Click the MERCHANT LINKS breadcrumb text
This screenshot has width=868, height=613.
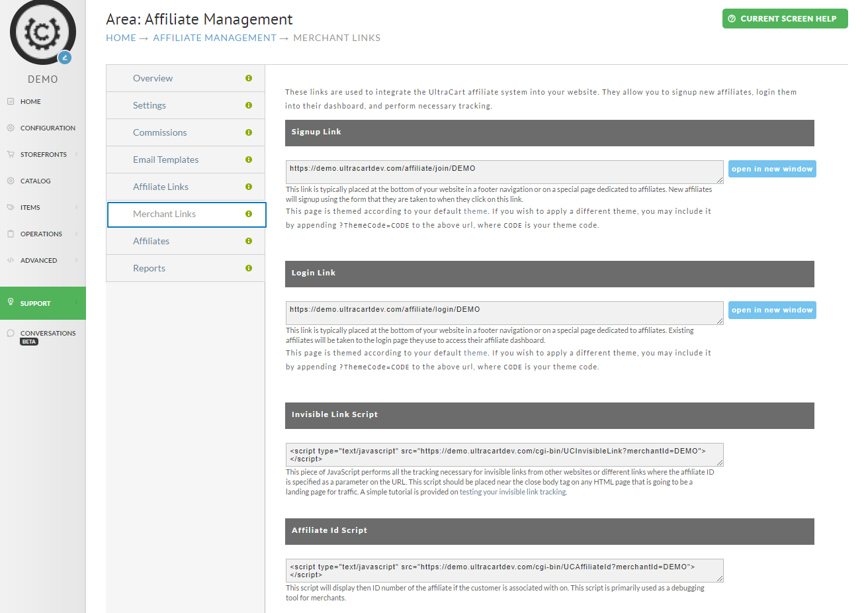pos(337,38)
